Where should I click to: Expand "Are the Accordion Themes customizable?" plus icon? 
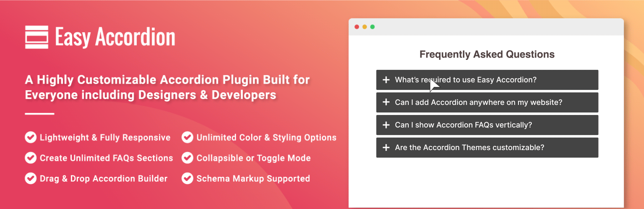(386, 148)
